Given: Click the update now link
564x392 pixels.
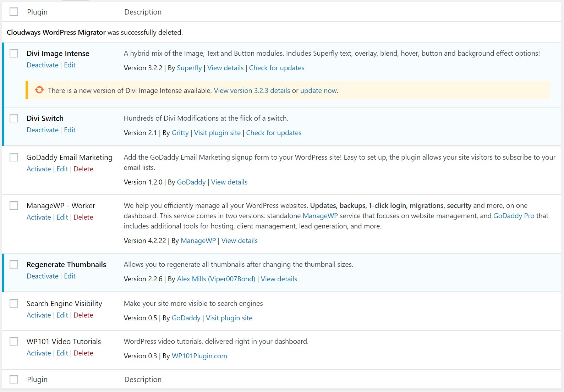Looking at the screenshot, I should (318, 90).
